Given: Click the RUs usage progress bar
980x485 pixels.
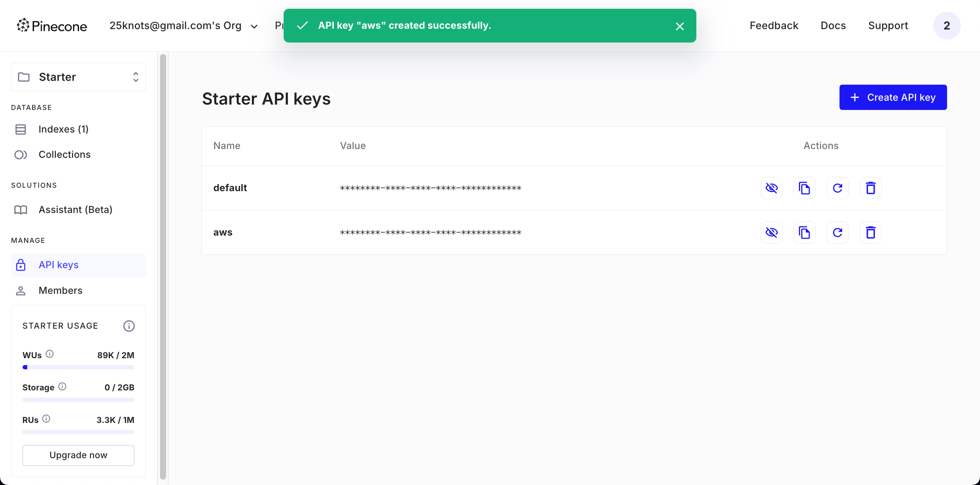Looking at the screenshot, I should 78,432.
